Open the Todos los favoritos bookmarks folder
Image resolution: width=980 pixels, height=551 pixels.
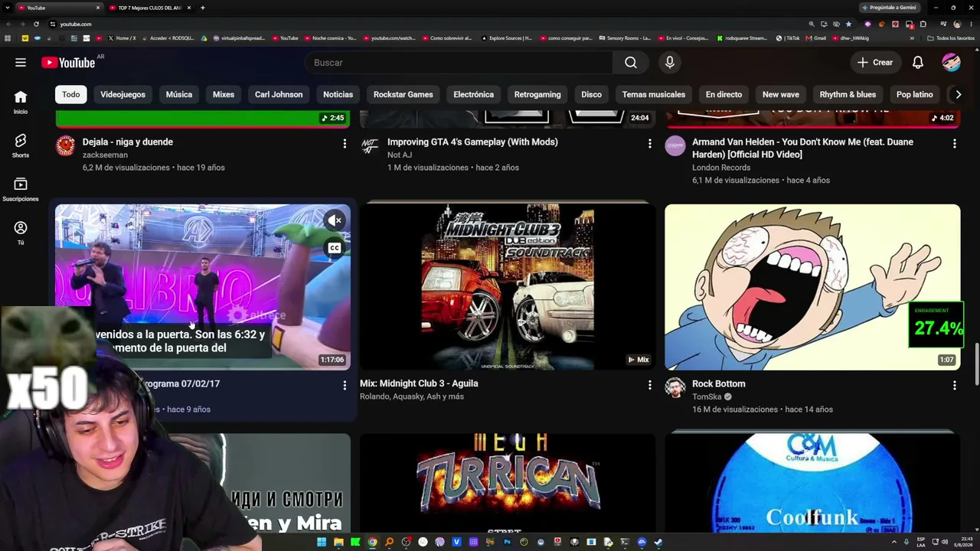tap(950, 37)
